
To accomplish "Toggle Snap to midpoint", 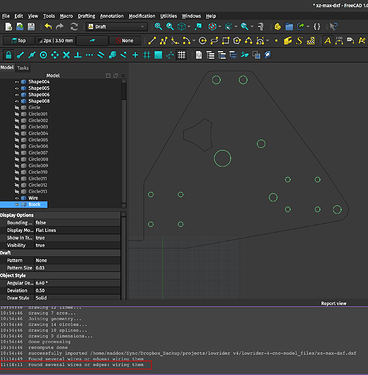I will pos(32,55).
